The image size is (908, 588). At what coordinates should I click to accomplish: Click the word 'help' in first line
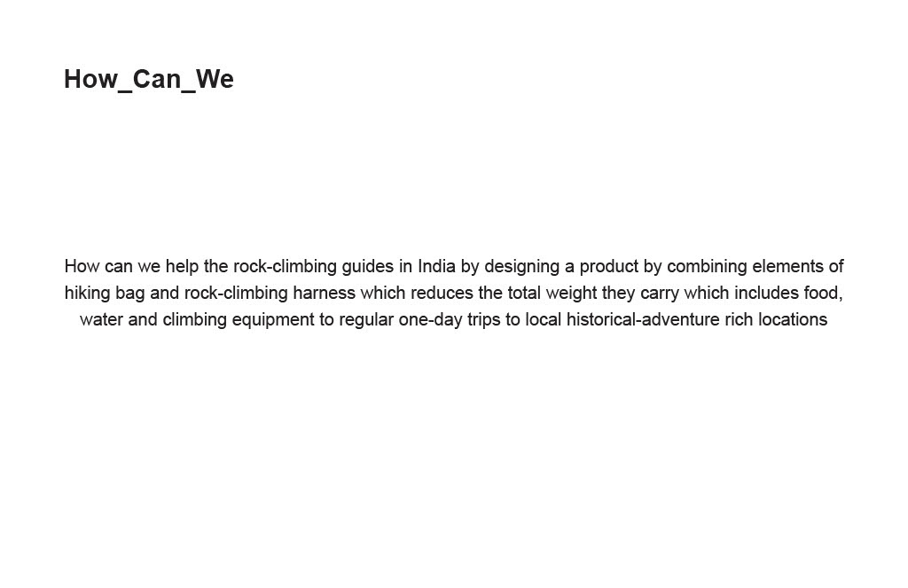point(182,266)
